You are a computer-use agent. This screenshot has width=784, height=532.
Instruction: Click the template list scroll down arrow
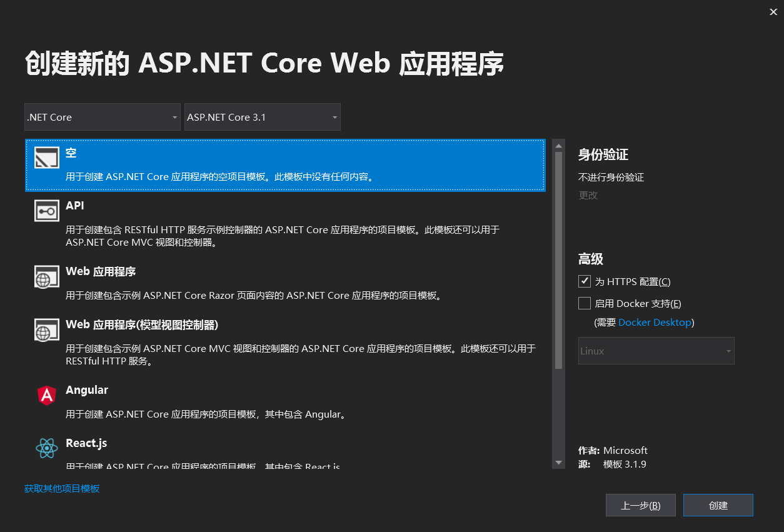pos(559,463)
